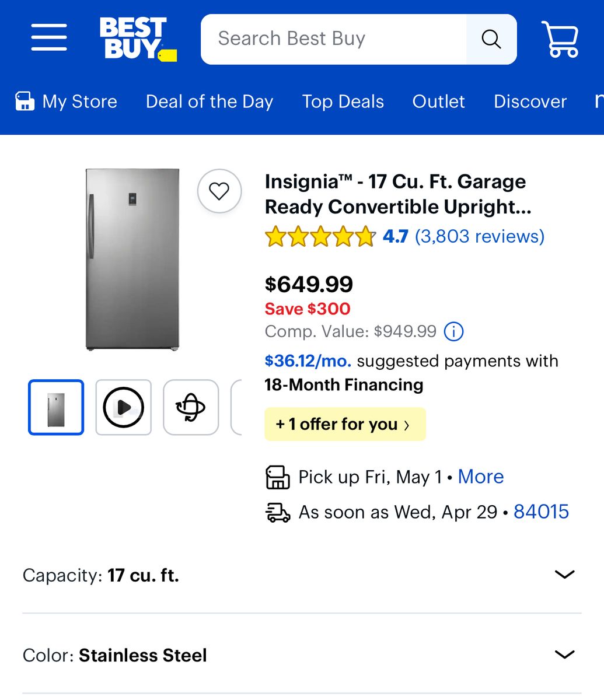Open the 3,803 reviews link

[x=479, y=236]
